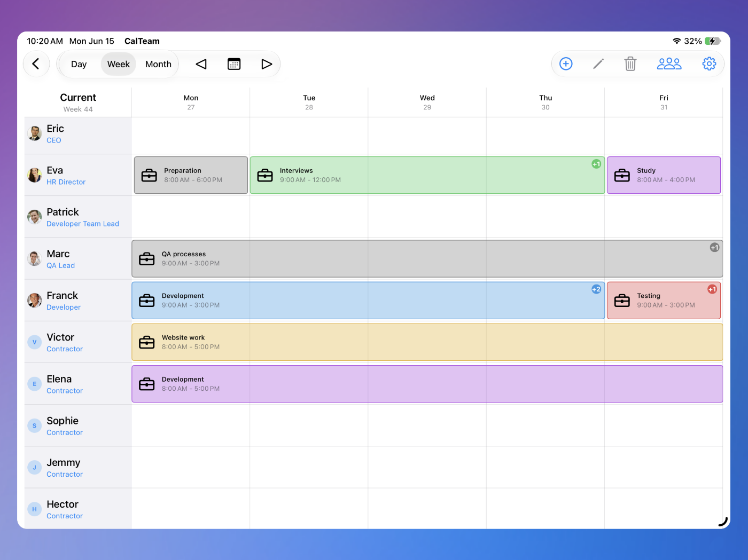Select the Hector team member name
The width and height of the screenshot is (748, 560).
(63, 504)
